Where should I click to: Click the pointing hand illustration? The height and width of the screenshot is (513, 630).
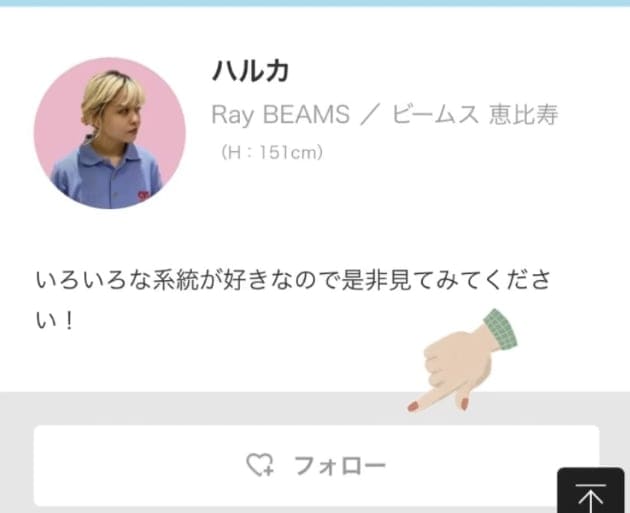click(x=462, y=361)
